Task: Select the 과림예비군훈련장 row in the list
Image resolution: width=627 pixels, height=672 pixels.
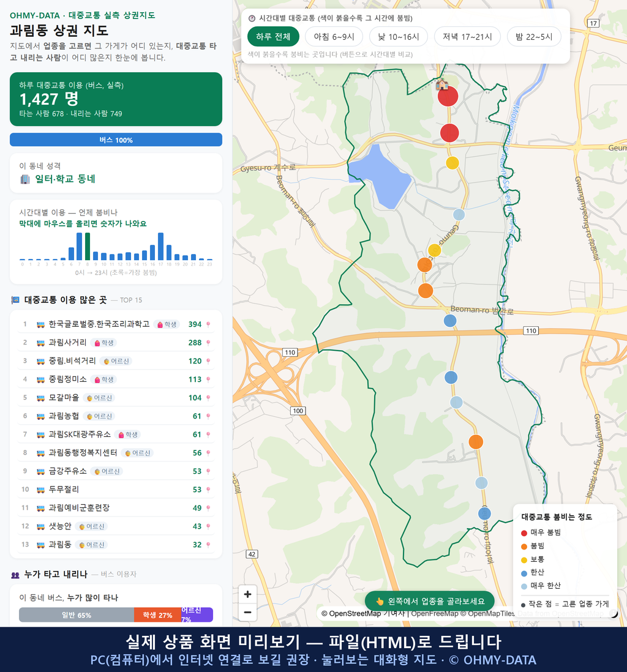Action: tap(116, 508)
